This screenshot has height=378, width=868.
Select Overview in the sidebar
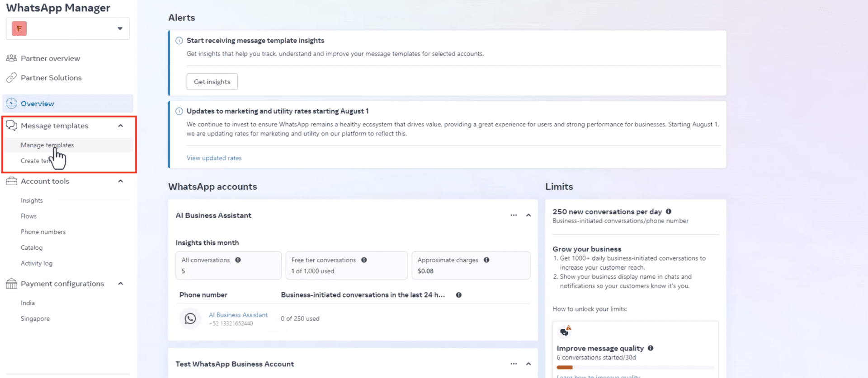coord(38,103)
